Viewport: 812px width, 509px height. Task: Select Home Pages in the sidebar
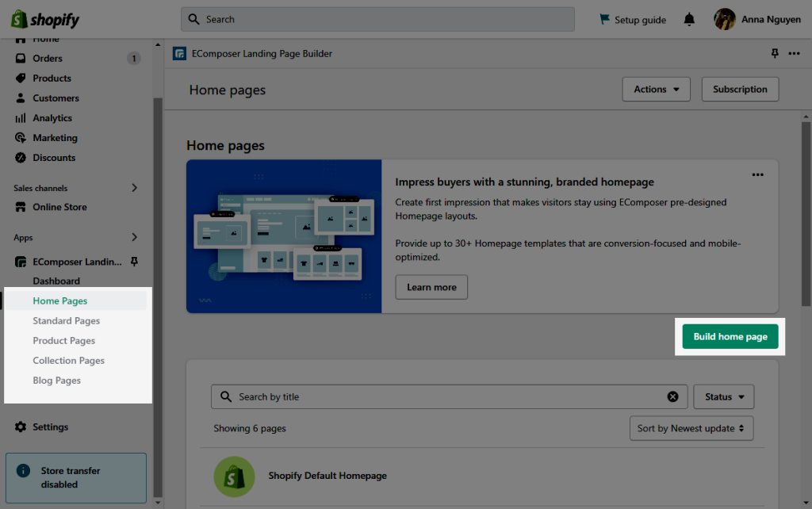pos(60,300)
